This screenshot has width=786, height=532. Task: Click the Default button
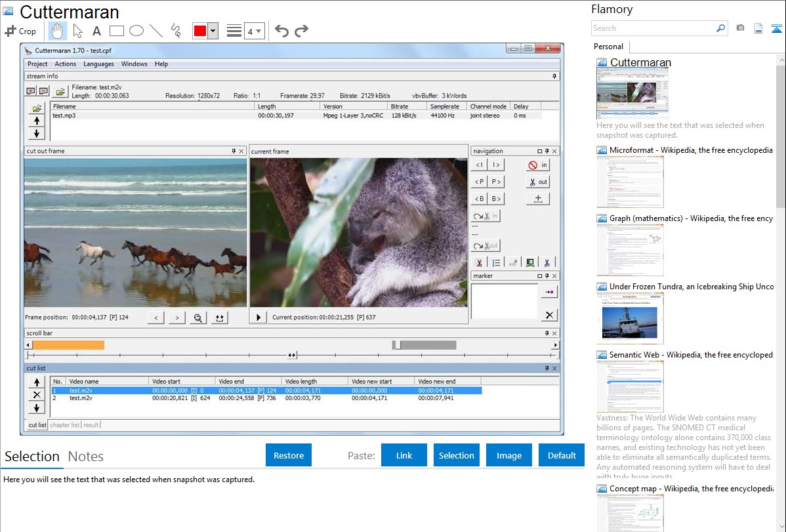[562, 455]
